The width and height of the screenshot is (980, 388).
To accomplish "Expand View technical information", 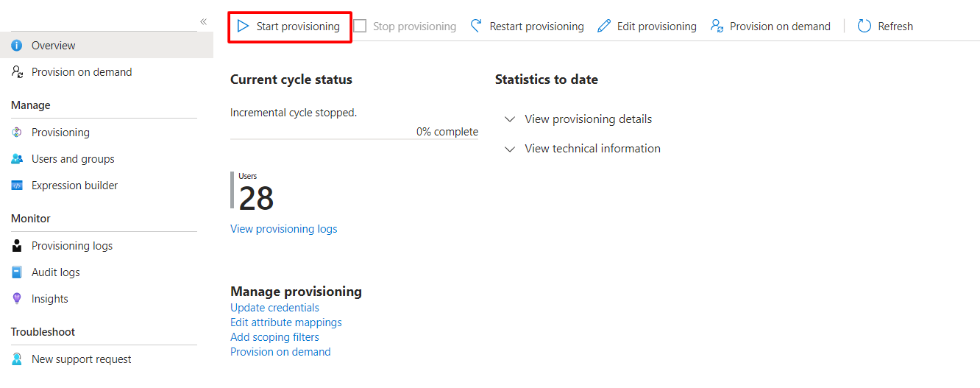I will [592, 149].
